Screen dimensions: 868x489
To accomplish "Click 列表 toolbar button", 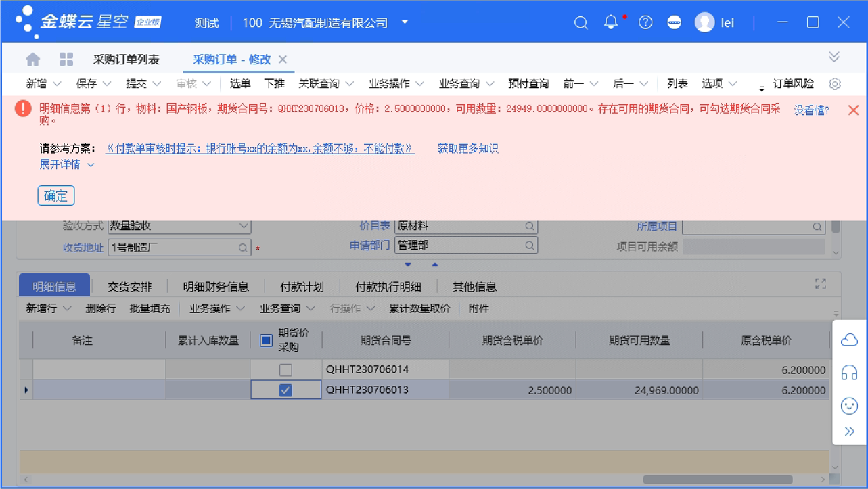I will click(x=677, y=84).
